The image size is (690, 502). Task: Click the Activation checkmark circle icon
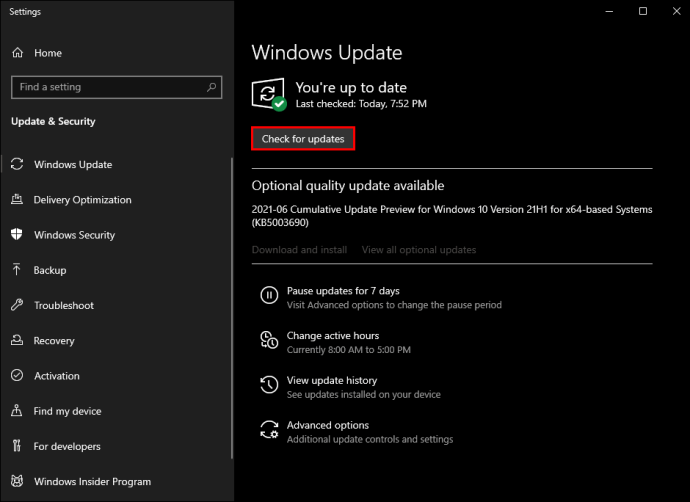tap(17, 375)
